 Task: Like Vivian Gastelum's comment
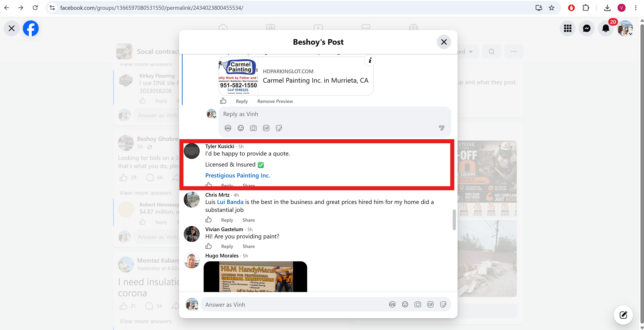tap(208, 246)
